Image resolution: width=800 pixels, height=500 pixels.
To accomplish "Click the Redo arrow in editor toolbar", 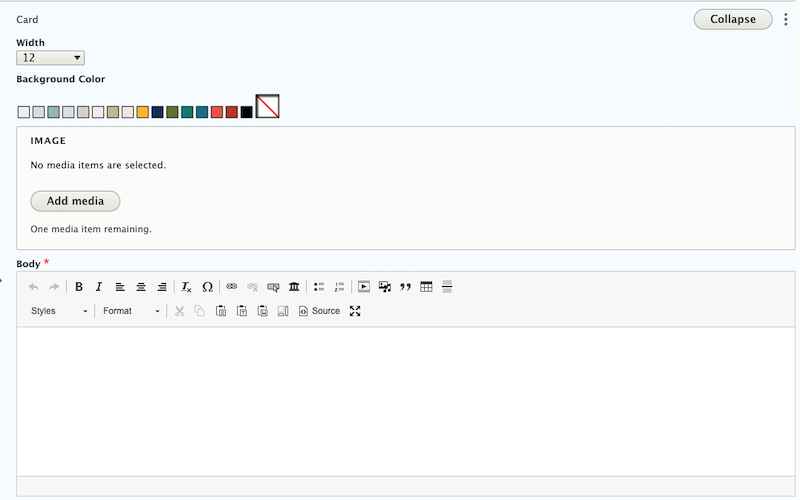I will 54,287.
